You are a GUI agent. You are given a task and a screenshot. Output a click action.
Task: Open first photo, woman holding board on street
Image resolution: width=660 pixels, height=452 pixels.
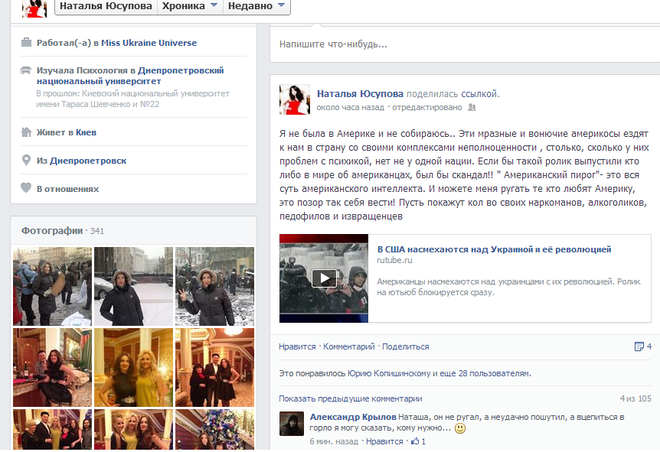[52, 286]
